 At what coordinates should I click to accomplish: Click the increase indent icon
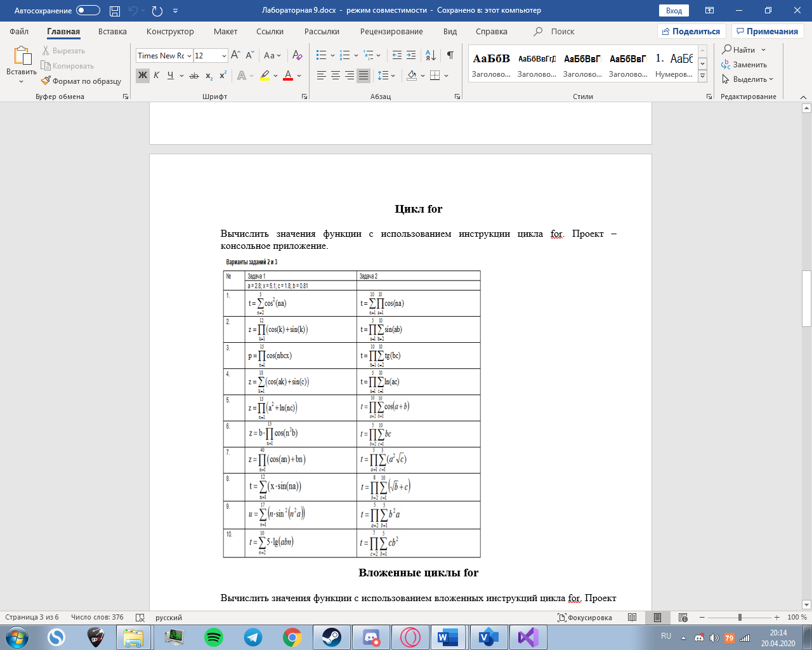click(411, 56)
